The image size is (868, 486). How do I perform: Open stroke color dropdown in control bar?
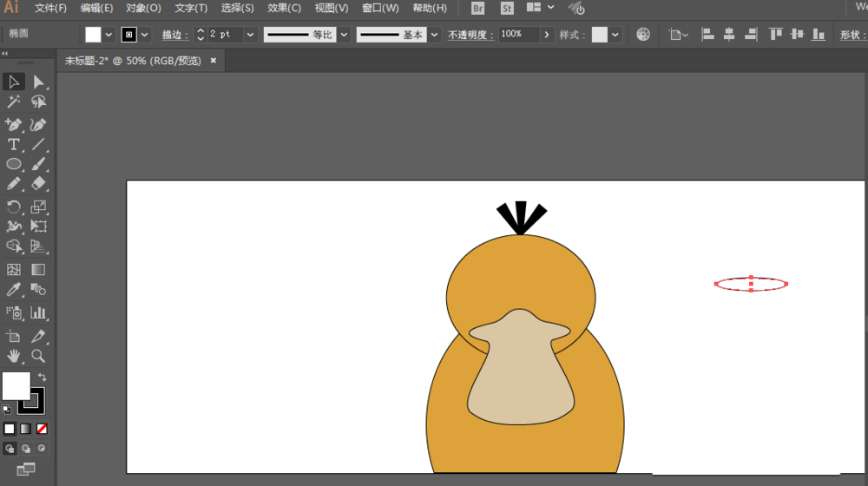pos(144,35)
